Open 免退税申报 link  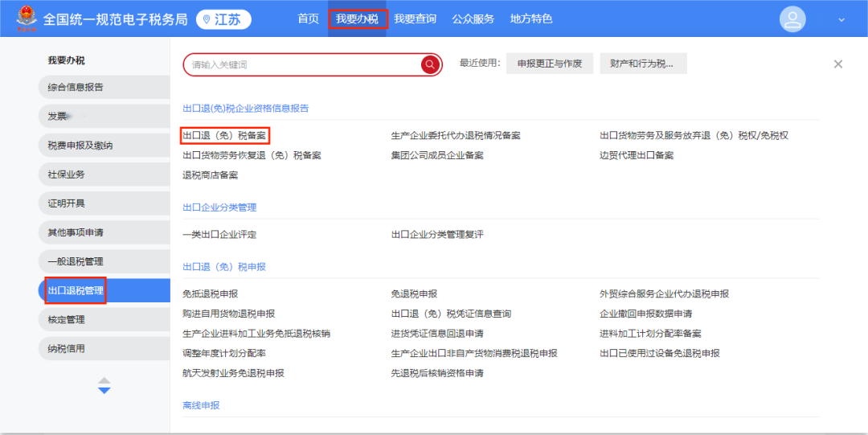pyautogui.click(x=414, y=294)
